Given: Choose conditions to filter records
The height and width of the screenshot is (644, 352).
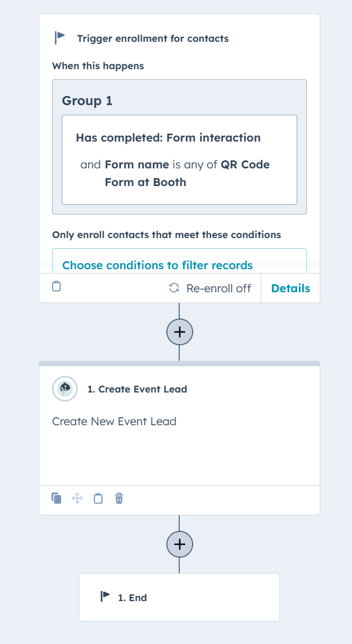Looking at the screenshot, I should [x=157, y=265].
